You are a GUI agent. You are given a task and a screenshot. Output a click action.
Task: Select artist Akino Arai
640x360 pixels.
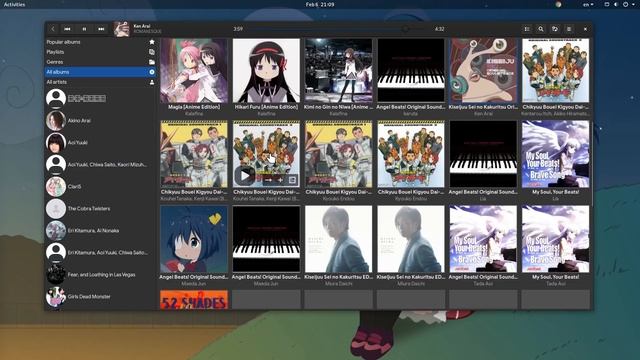[100, 120]
